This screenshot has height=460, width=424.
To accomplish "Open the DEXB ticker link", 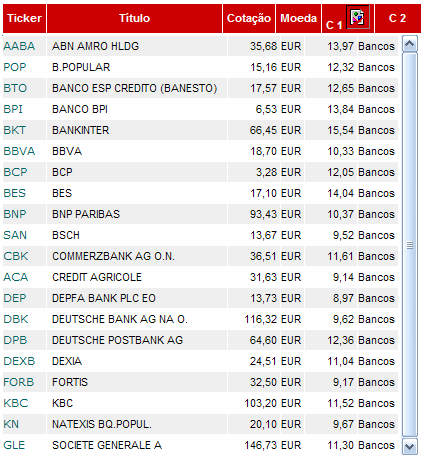I will click(x=19, y=361).
